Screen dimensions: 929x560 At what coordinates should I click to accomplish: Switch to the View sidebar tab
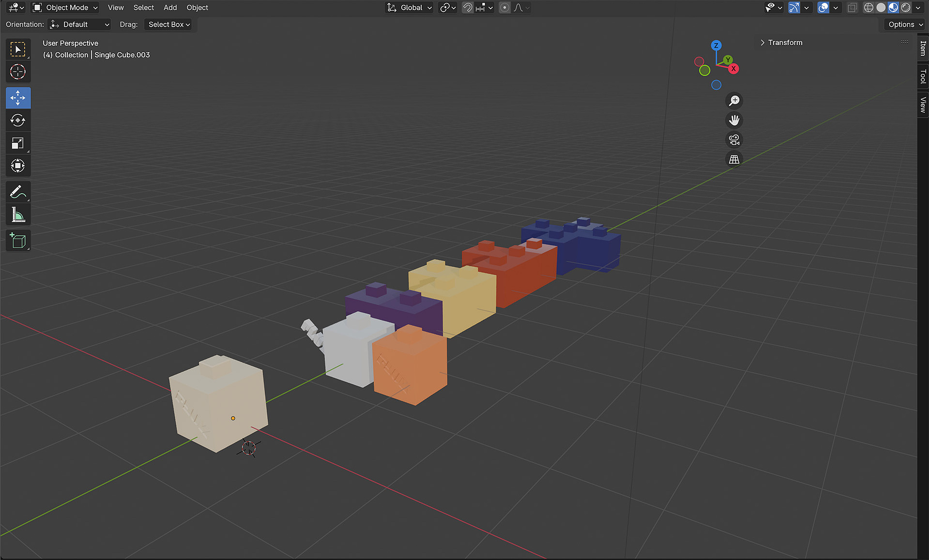(923, 105)
